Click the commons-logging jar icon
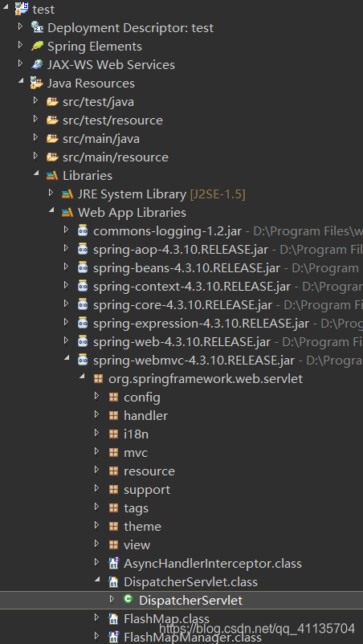 83,230
